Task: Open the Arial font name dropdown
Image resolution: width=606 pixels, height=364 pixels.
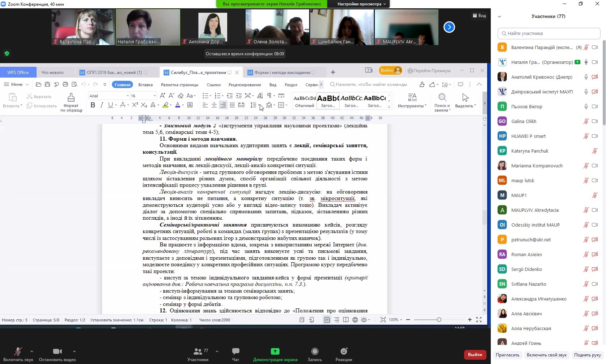Action: click(x=127, y=96)
